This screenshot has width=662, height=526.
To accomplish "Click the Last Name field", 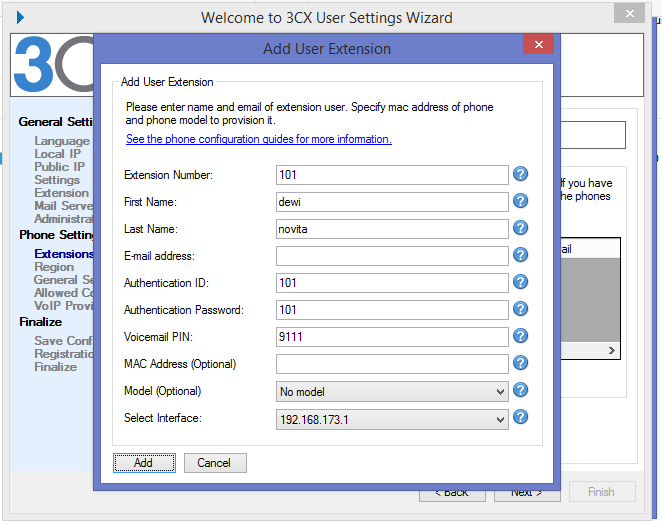I will [x=392, y=229].
